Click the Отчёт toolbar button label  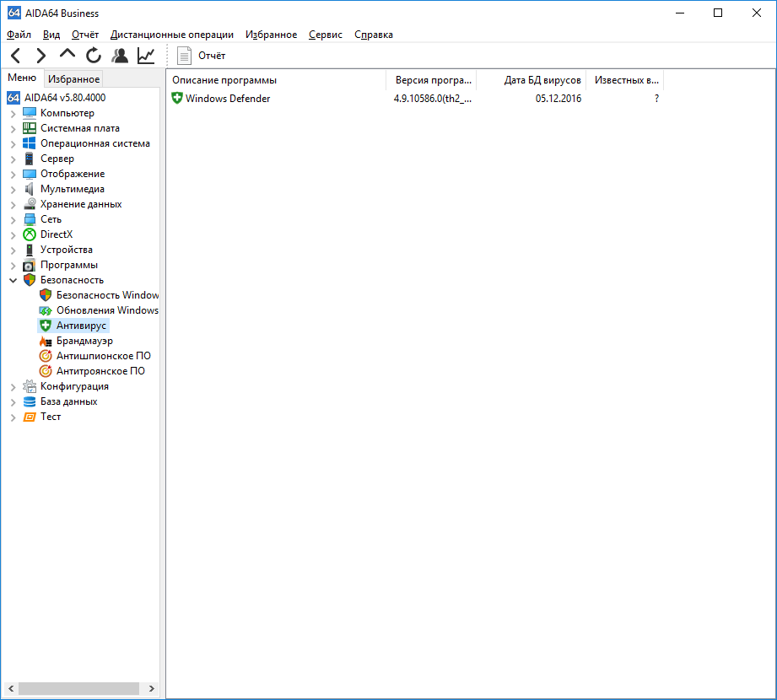pyautogui.click(x=212, y=56)
